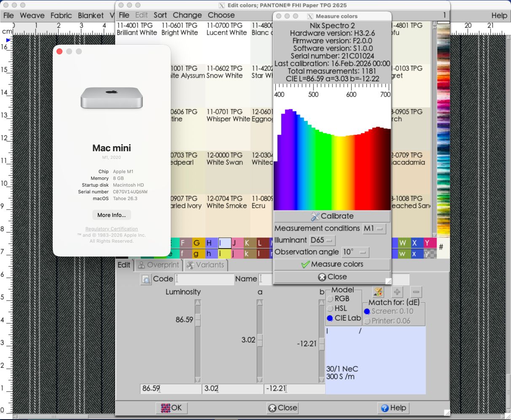Click the color search icon beside Code
Viewport: 511px width, 420px height.
click(x=146, y=279)
